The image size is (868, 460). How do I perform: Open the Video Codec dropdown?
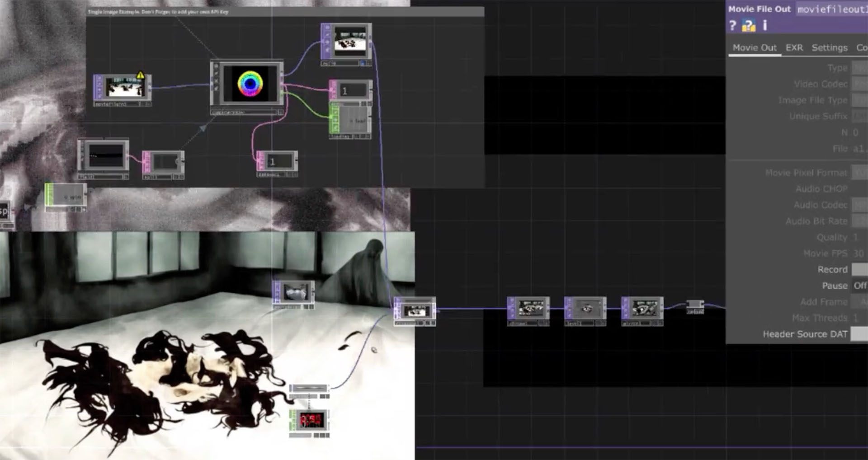(x=859, y=84)
